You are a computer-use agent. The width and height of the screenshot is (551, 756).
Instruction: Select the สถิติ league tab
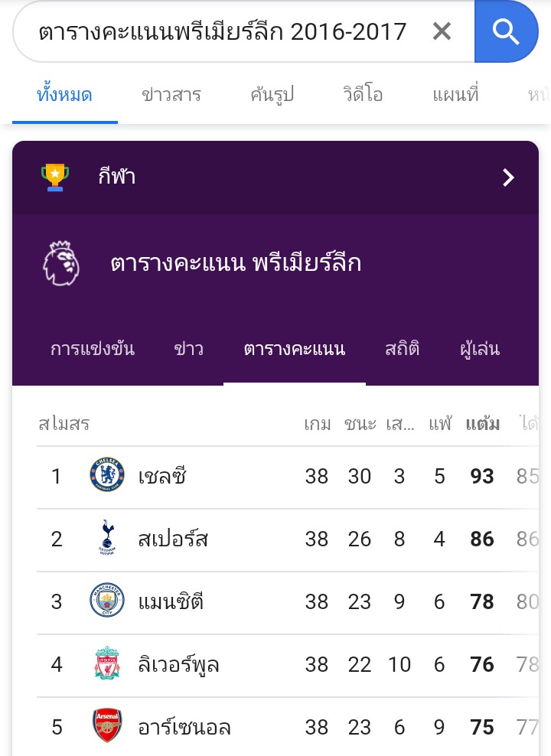[x=403, y=348]
